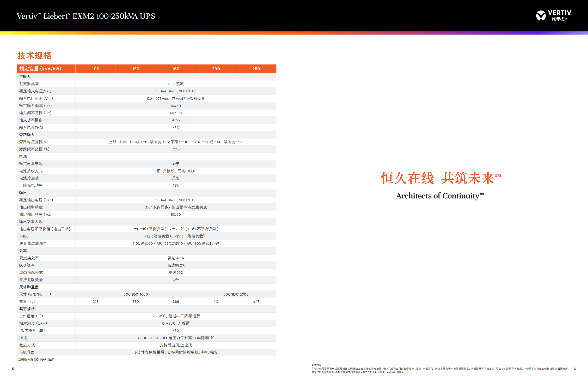This screenshot has height=380, width=588.
Task: Click the '恒久在线 共筑未来' slogan
Action: click(x=441, y=178)
